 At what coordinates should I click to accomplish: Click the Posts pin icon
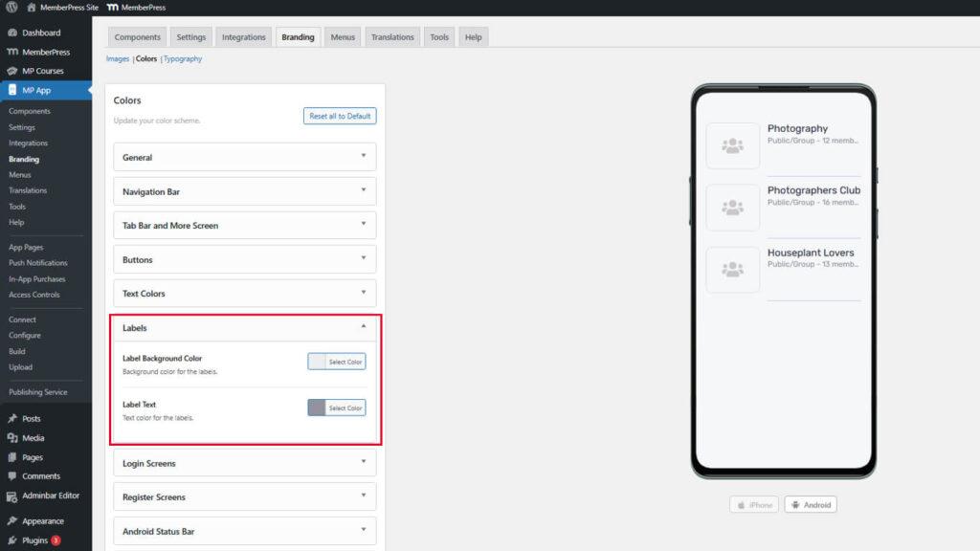point(11,419)
